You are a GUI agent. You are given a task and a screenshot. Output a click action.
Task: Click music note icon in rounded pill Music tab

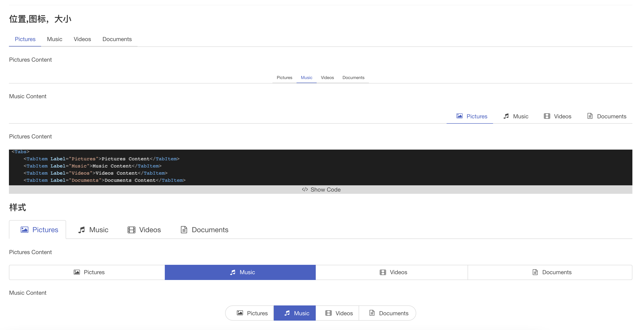coord(287,313)
